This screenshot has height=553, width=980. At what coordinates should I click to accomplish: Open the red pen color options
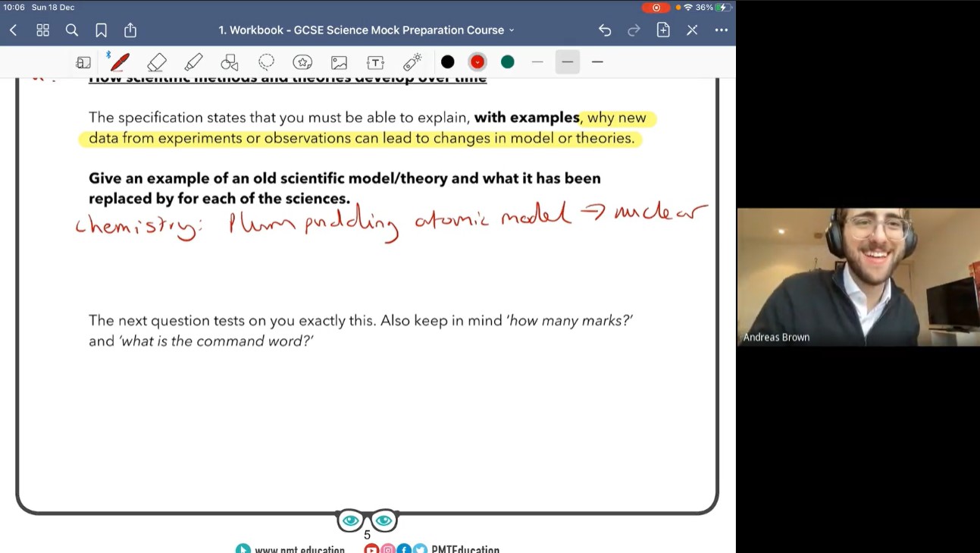(477, 61)
